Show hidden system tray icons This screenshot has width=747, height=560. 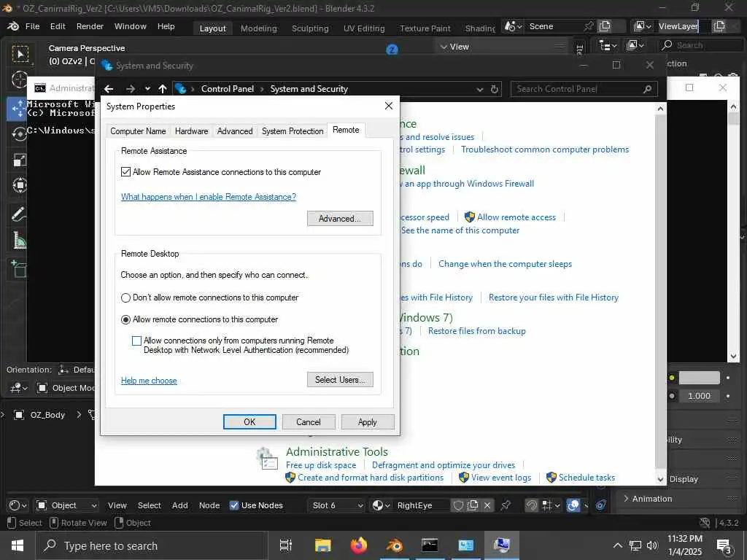[617, 545]
